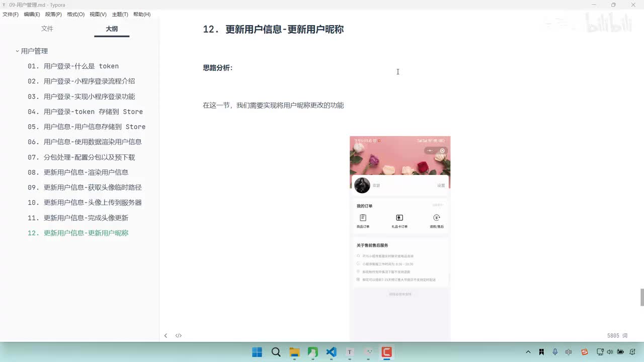Go to outline item 08 渲染用户信息

point(78,172)
